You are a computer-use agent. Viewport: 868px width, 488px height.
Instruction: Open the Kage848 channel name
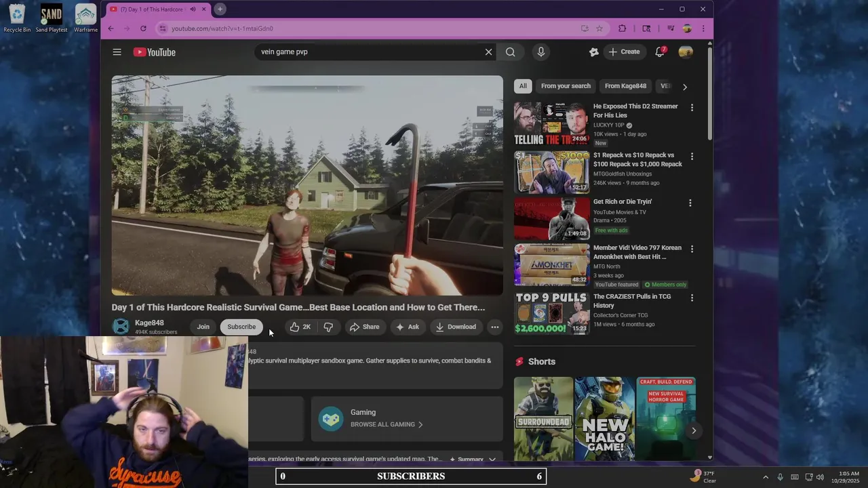149,323
